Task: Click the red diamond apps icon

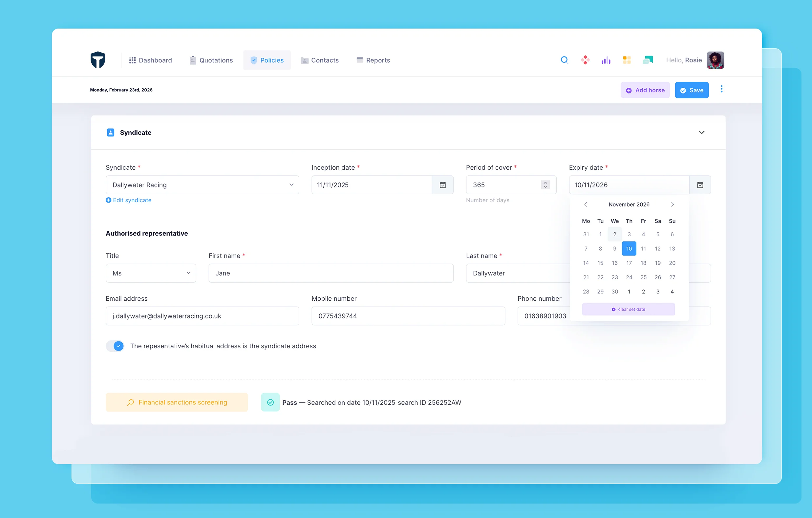Action: (x=586, y=60)
